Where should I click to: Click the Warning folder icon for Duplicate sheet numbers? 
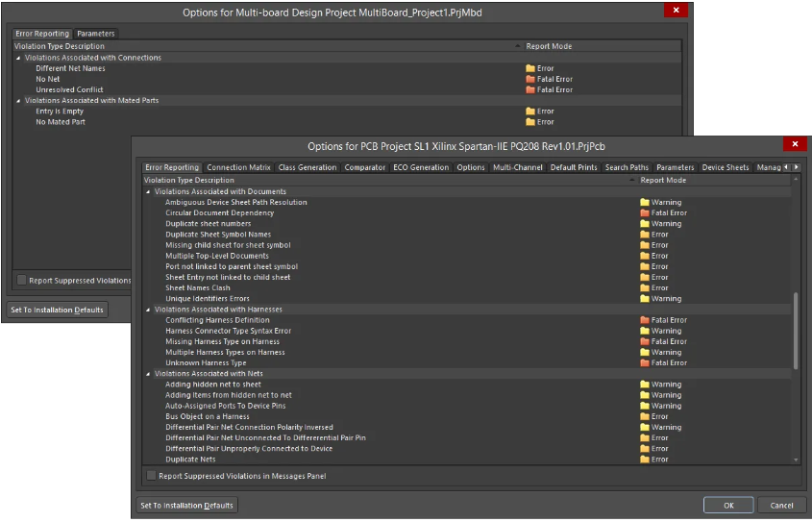coord(645,224)
